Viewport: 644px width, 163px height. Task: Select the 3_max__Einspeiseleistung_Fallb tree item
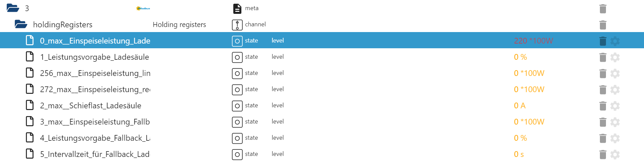(x=95, y=122)
